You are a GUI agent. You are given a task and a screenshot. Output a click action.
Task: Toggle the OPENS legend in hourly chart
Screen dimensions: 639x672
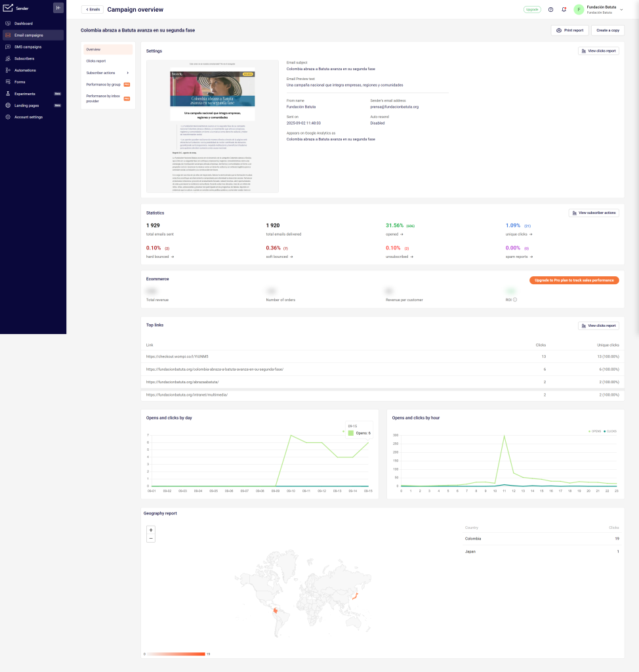tap(596, 431)
